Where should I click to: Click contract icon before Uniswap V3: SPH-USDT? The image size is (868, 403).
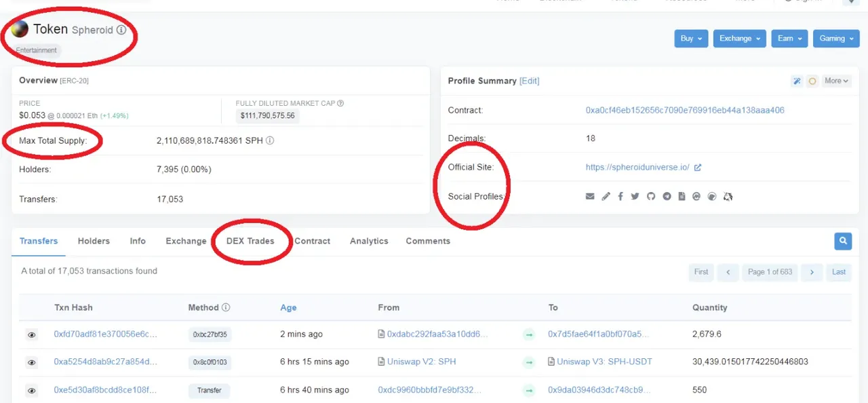(551, 362)
